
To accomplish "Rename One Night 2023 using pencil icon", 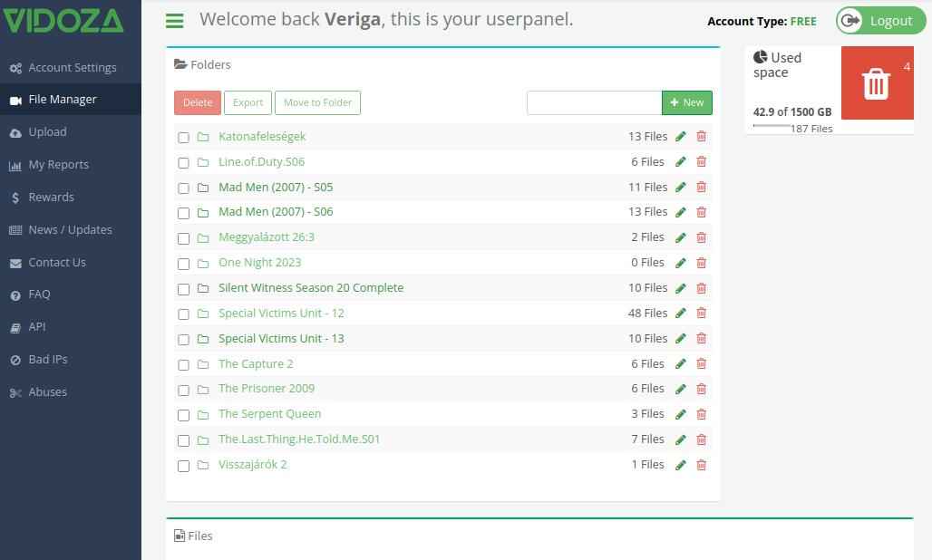I will 681,263.
